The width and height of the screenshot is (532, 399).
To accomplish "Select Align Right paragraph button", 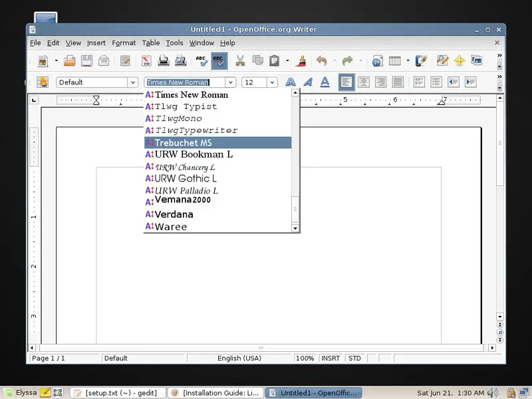I will pos(380,82).
